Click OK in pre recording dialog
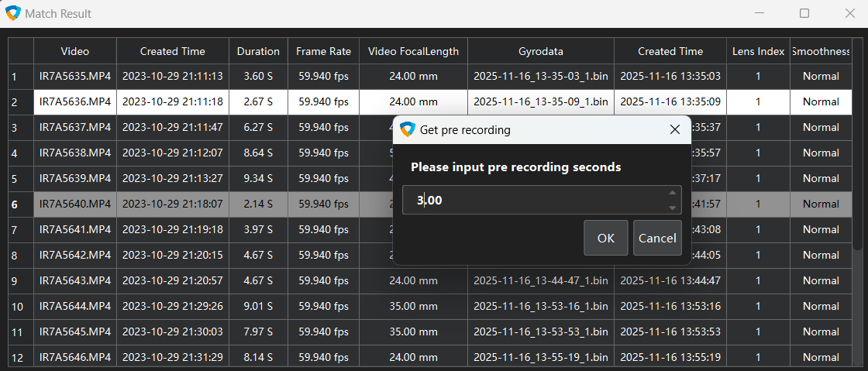 605,238
